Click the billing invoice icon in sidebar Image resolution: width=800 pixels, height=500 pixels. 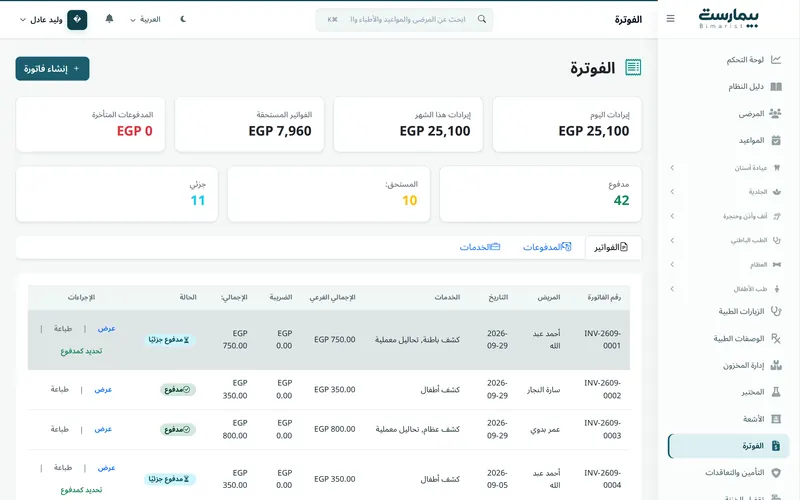coord(776,446)
